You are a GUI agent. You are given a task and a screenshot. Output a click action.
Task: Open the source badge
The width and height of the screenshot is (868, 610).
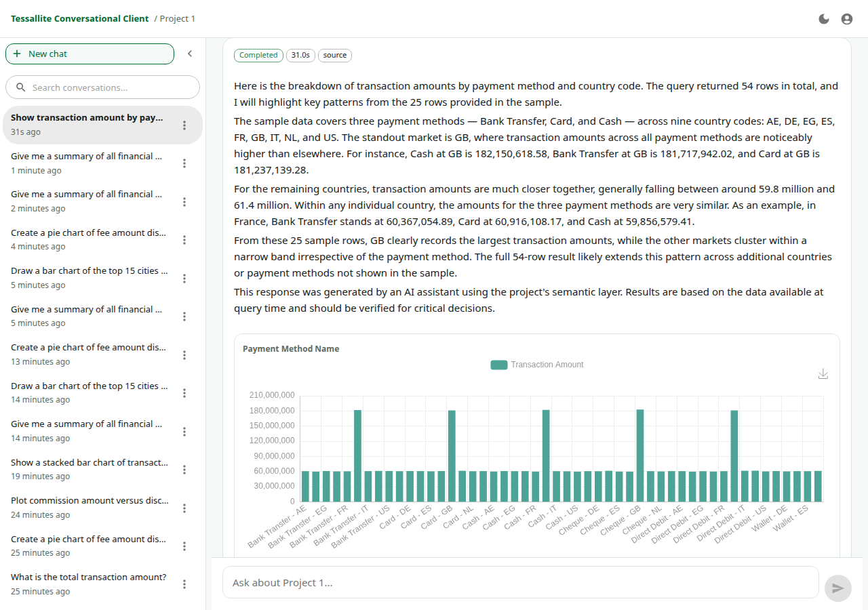(x=335, y=56)
